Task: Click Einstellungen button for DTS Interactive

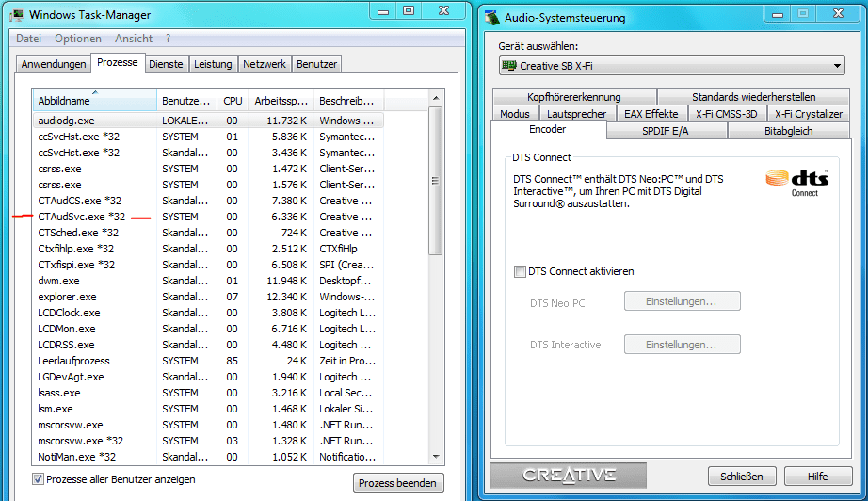Action: (x=682, y=345)
